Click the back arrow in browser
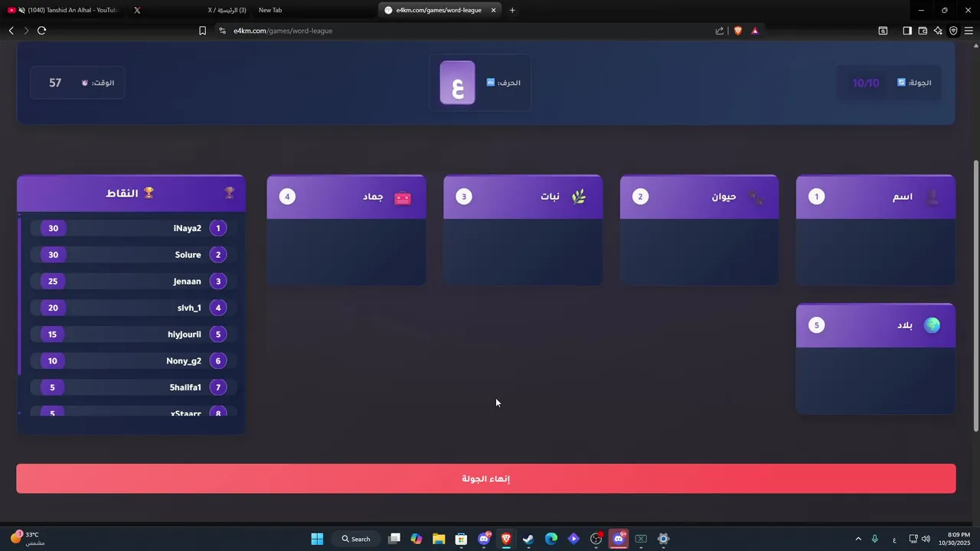The height and width of the screenshot is (551, 980). [11, 31]
